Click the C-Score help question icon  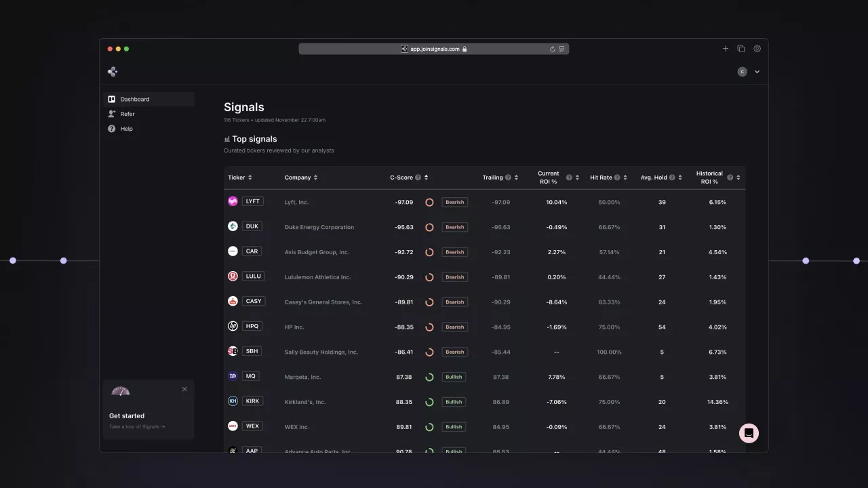point(418,178)
